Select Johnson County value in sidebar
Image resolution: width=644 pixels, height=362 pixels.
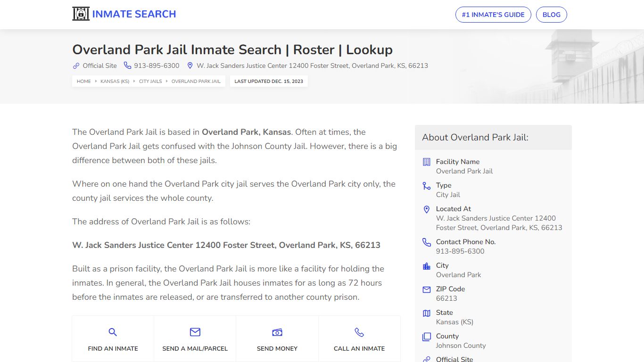coord(461,346)
